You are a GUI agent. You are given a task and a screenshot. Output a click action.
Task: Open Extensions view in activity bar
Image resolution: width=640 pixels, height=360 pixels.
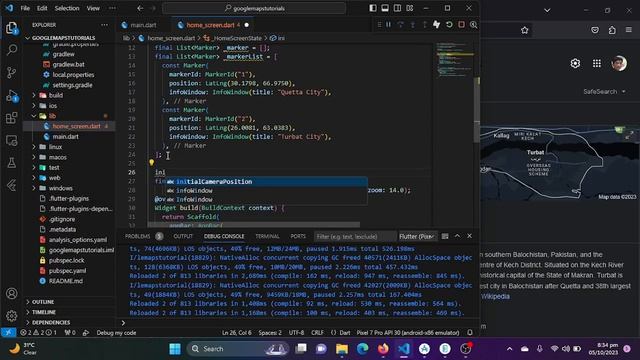click(x=11, y=118)
